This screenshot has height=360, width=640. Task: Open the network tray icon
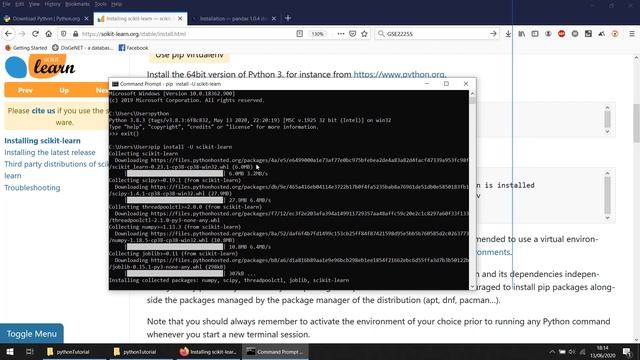(582, 351)
